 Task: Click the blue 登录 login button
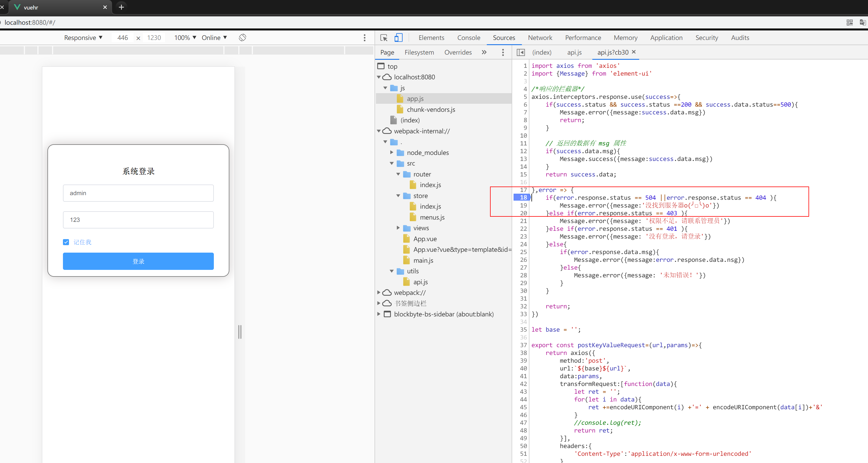138,261
